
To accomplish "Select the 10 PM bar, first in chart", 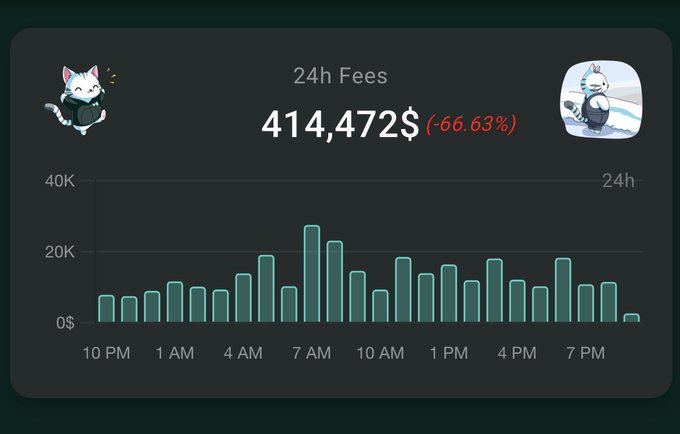I will point(107,309).
